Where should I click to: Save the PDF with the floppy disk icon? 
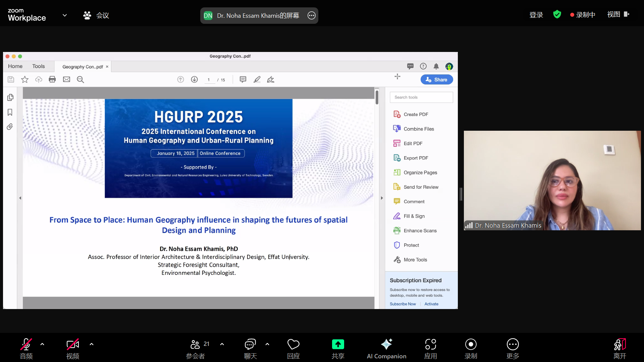click(11, 79)
